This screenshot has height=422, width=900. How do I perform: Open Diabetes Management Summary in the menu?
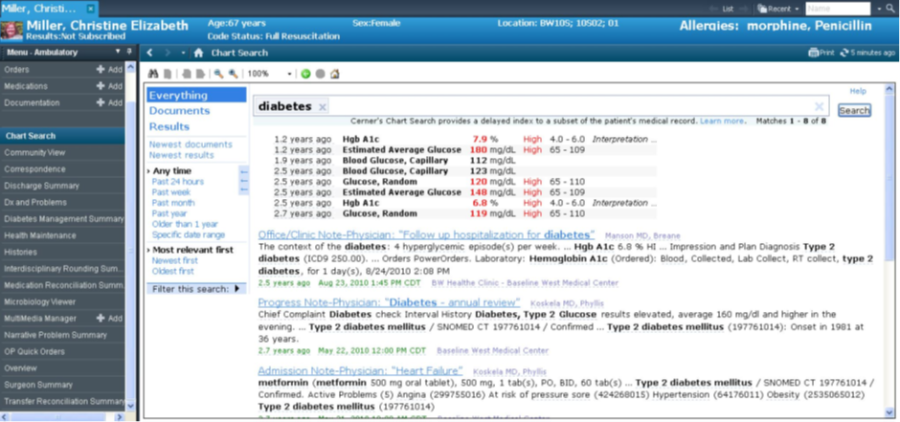[64, 218]
